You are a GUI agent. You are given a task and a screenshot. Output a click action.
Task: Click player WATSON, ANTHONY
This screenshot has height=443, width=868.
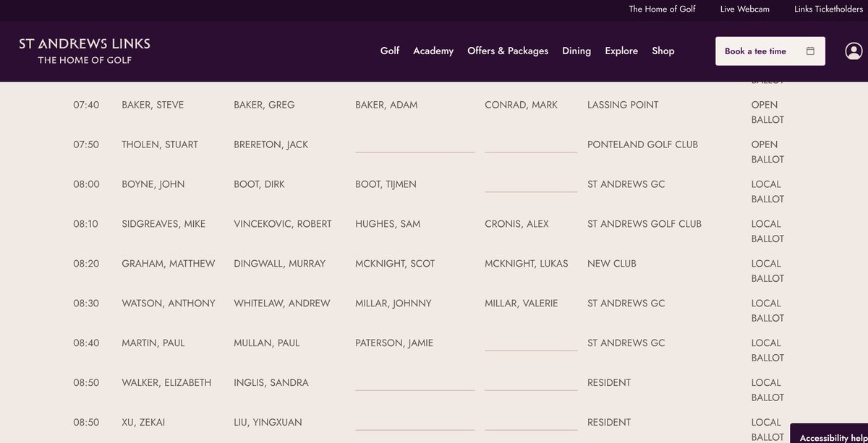click(x=169, y=304)
